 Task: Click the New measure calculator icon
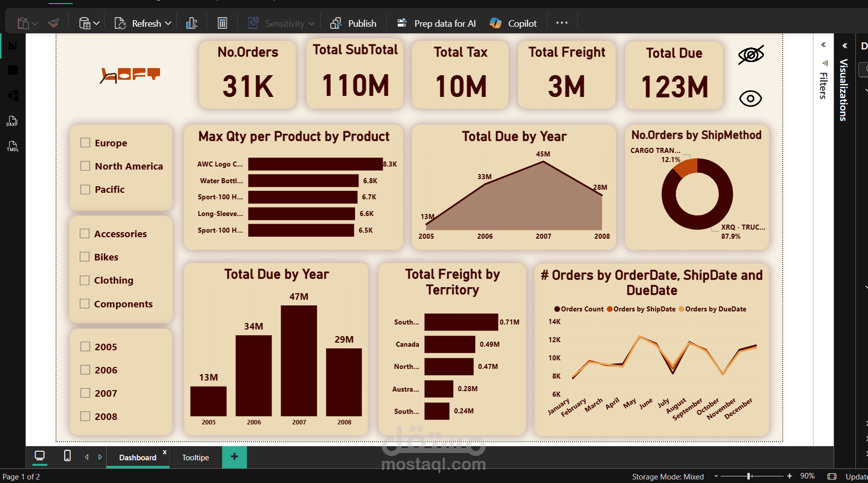coord(222,23)
